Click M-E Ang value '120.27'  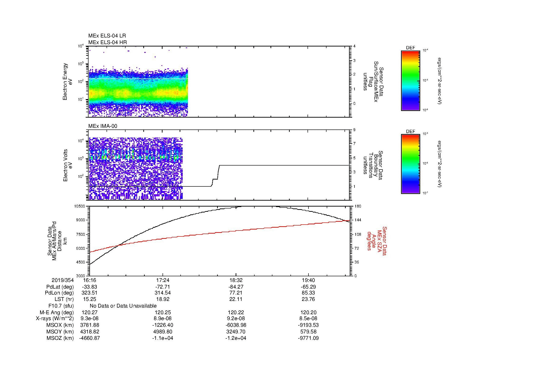[x=89, y=313]
